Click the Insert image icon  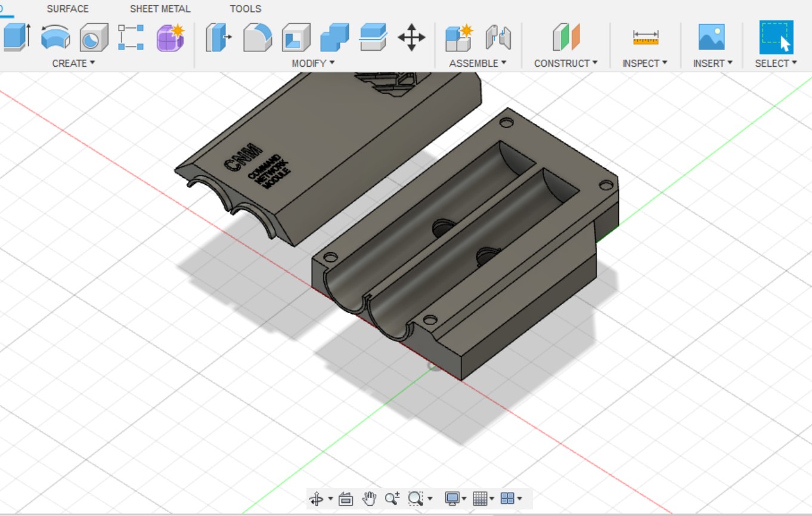(712, 38)
